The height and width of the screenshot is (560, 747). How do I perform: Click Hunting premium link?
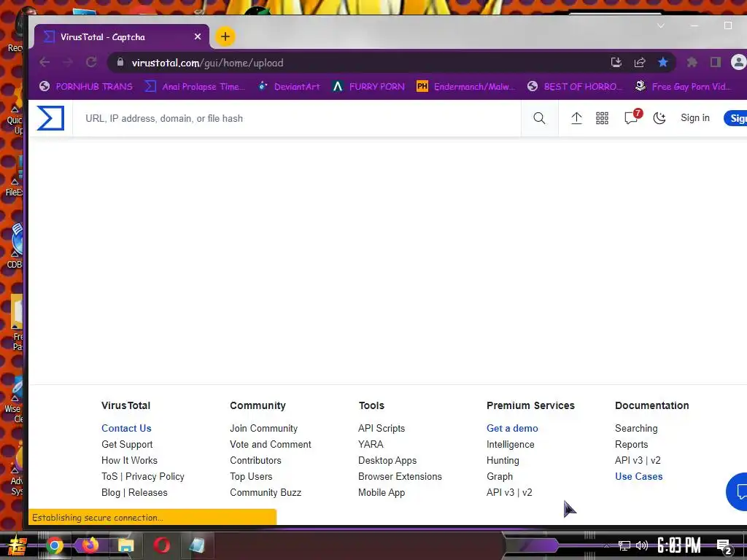[x=503, y=461]
